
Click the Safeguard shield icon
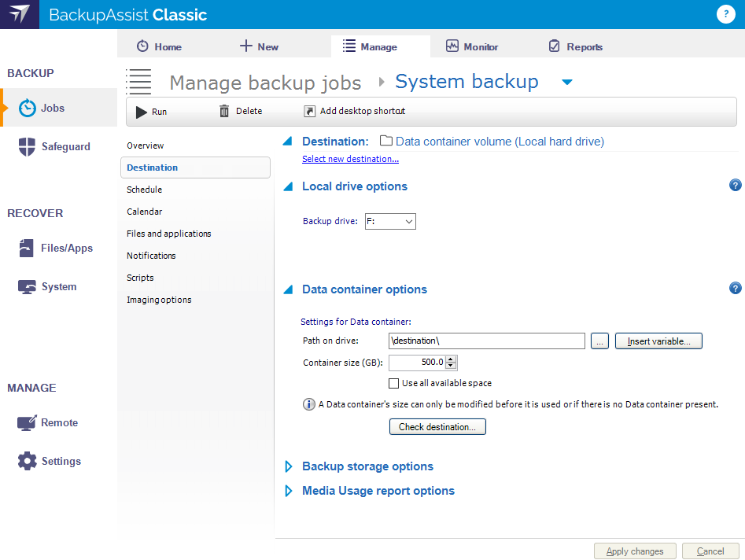point(27,146)
